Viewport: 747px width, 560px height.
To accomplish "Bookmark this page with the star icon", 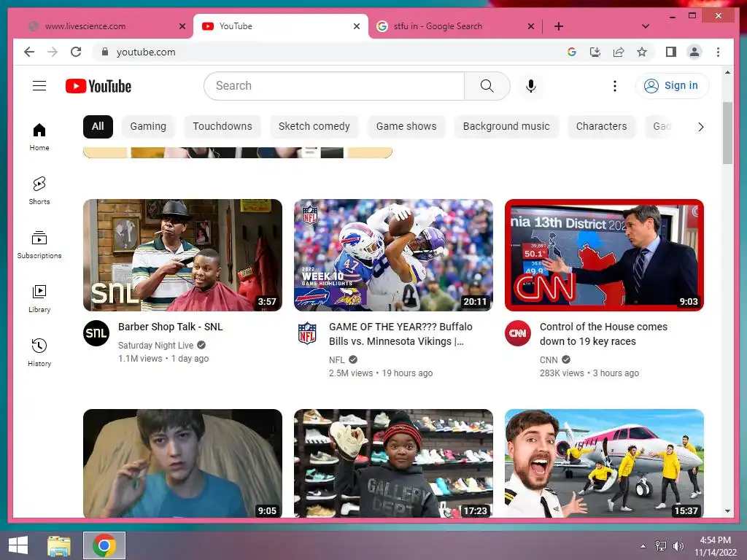I will point(642,52).
